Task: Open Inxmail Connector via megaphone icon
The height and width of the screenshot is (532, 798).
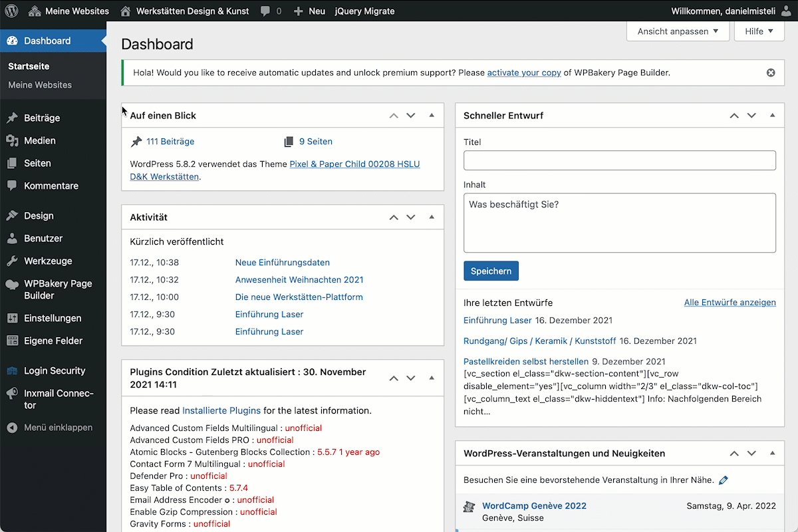Action: click(12, 394)
